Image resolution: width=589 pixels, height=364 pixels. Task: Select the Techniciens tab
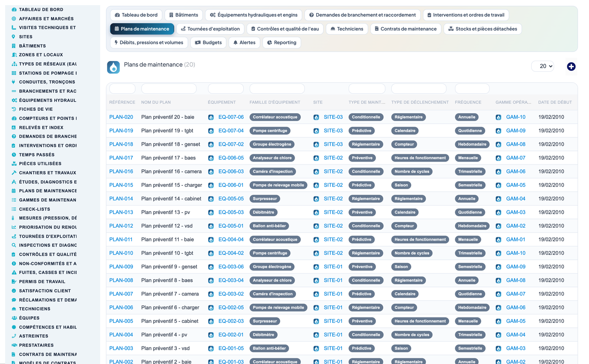point(347,29)
